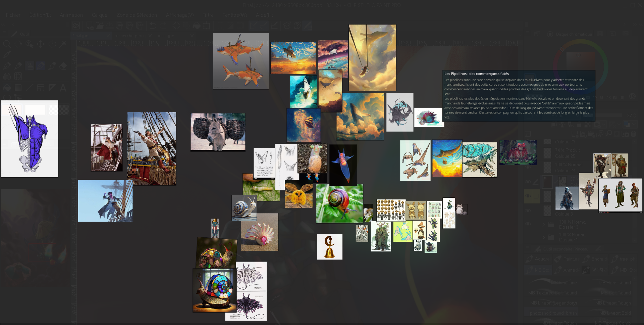Open the Clip Studio launcher icon
Screen dimensions: 644x325
coord(76,26)
